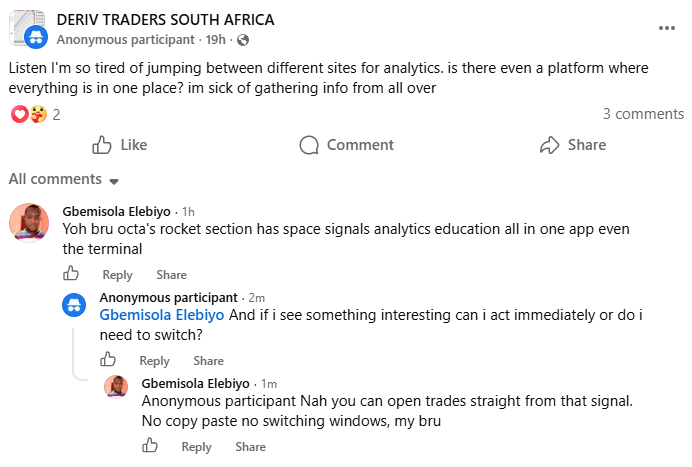Open the three-dot post options menu

(x=666, y=28)
